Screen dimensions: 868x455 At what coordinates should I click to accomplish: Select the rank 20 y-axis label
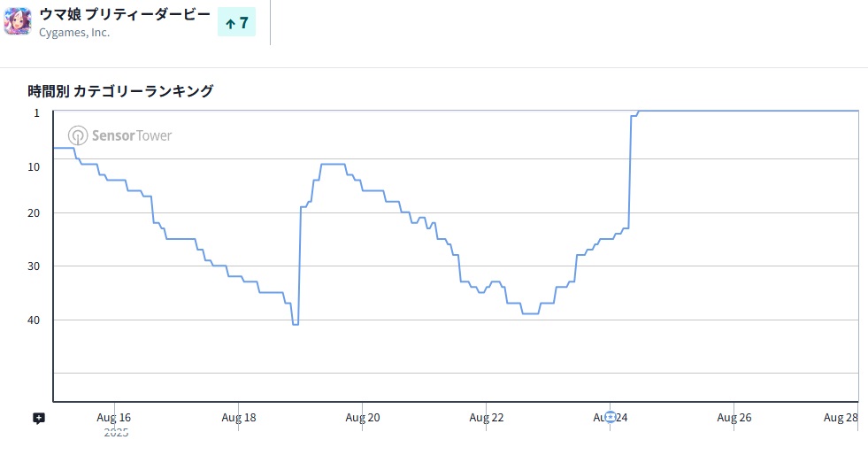tap(35, 213)
